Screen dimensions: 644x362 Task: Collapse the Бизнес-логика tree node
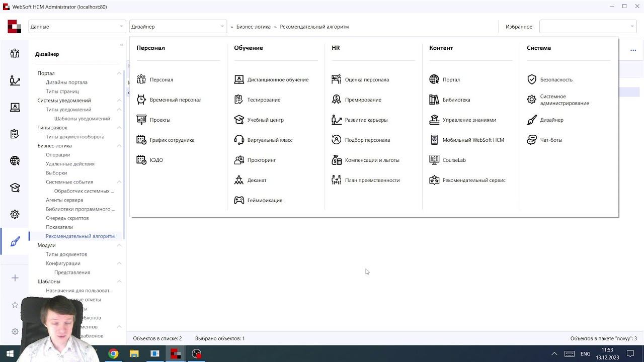119,146
